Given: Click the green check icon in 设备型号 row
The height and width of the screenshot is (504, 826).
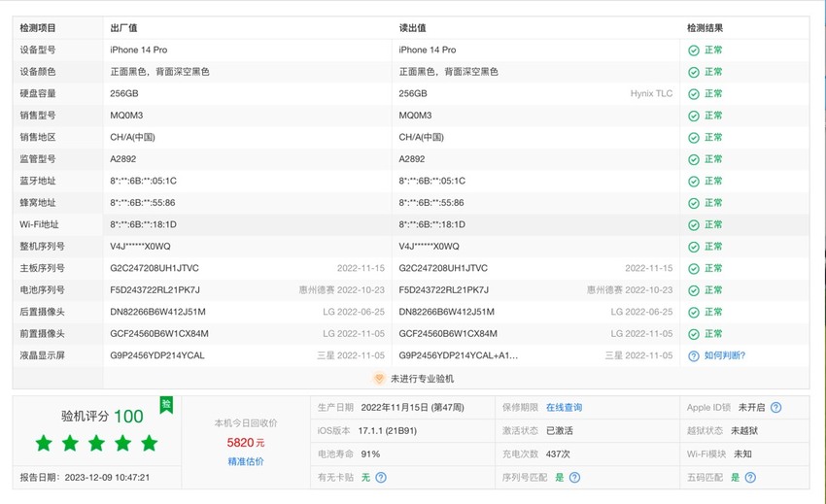Looking at the screenshot, I should [x=694, y=50].
